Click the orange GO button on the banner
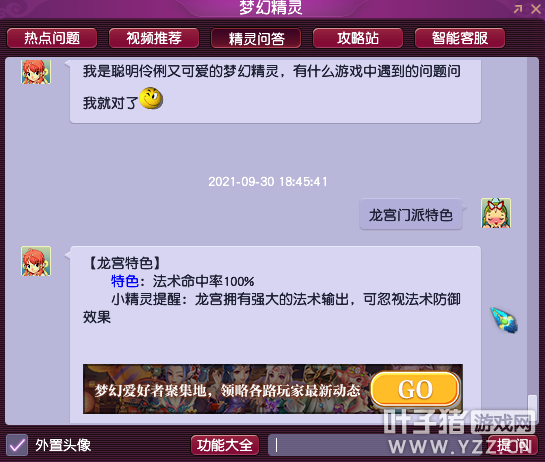545x462 pixels. click(415, 389)
